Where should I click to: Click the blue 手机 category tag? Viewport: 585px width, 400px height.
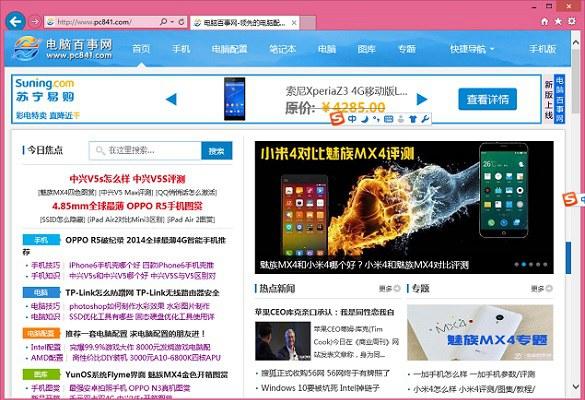coord(41,240)
